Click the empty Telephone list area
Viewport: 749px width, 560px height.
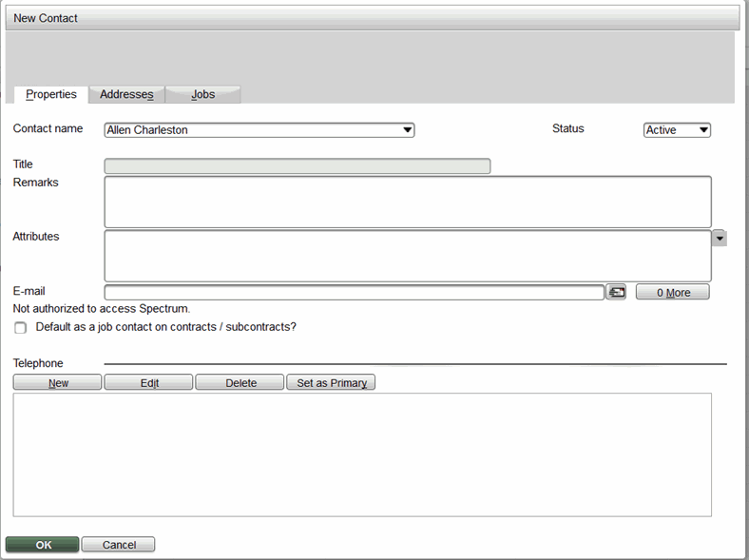pyautogui.click(x=362, y=454)
